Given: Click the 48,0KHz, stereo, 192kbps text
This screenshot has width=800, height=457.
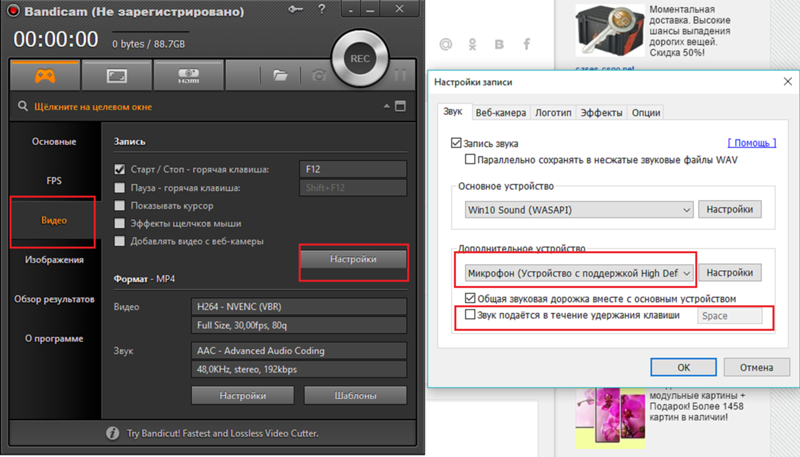Looking at the screenshot, I should click(247, 369).
